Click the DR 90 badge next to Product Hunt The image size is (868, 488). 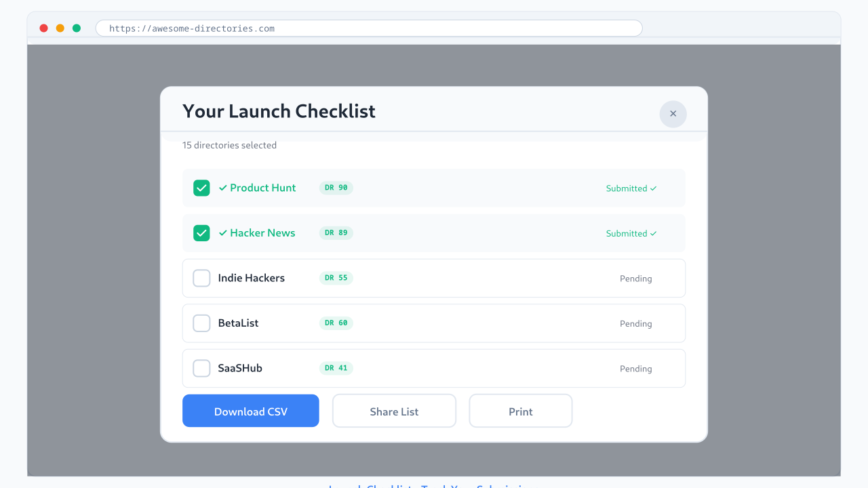pos(336,188)
